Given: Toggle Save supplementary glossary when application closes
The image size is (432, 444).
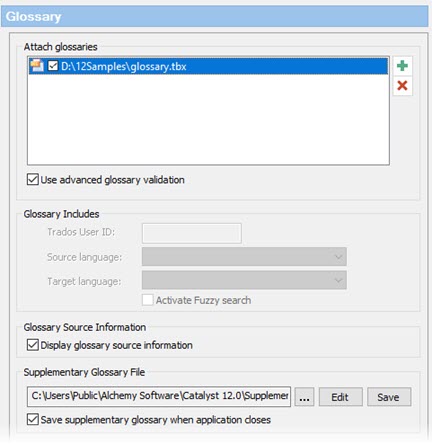Looking at the screenshot, I should coord(33,419).
